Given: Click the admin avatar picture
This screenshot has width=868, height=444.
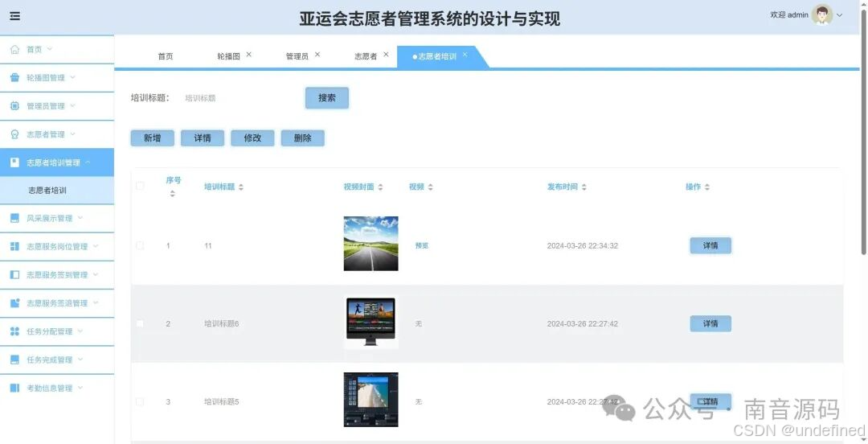Looking at the screenshot, I should pyautogui.click(x=822, y=15).
